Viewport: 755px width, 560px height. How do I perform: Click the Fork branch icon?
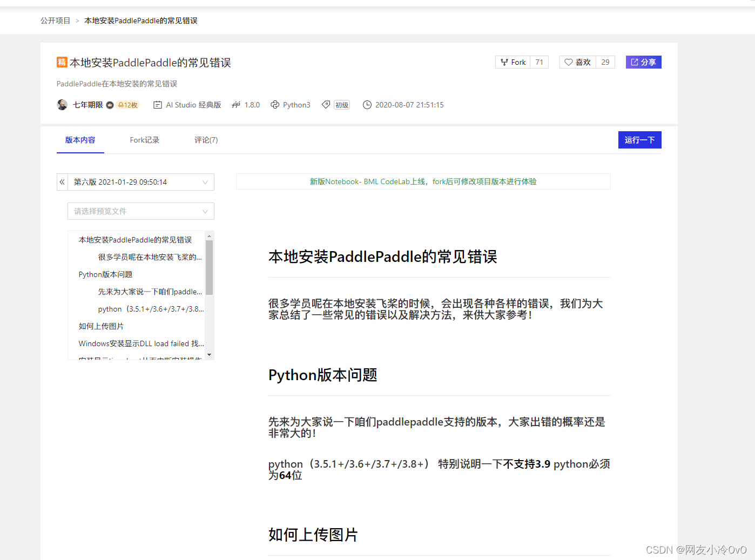pos(504,62)
